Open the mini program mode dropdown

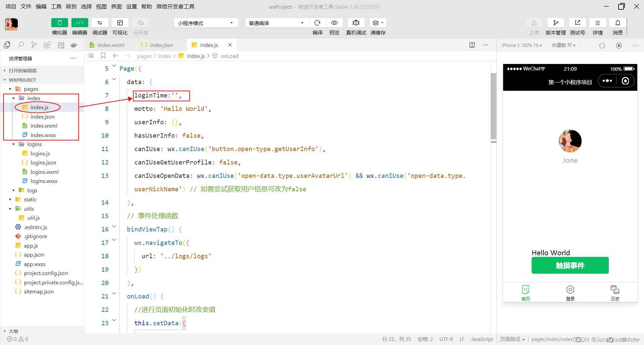(x=206, y=23)
